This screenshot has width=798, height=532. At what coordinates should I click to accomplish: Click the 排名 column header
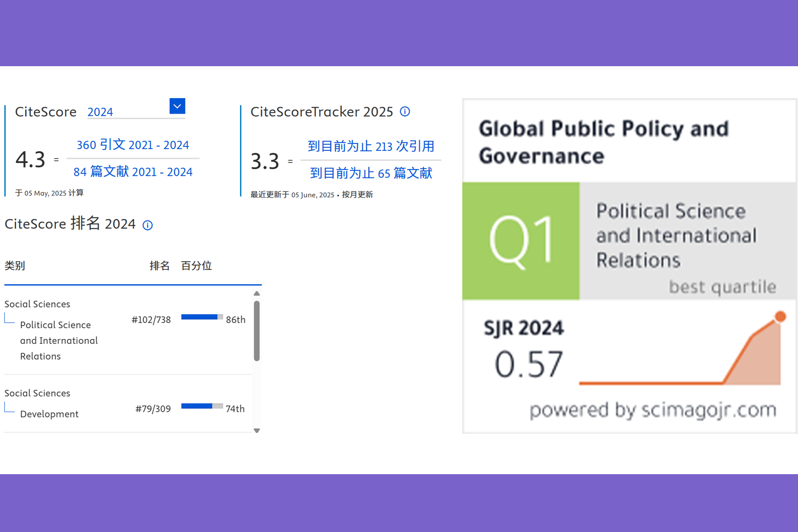[160, 266]
